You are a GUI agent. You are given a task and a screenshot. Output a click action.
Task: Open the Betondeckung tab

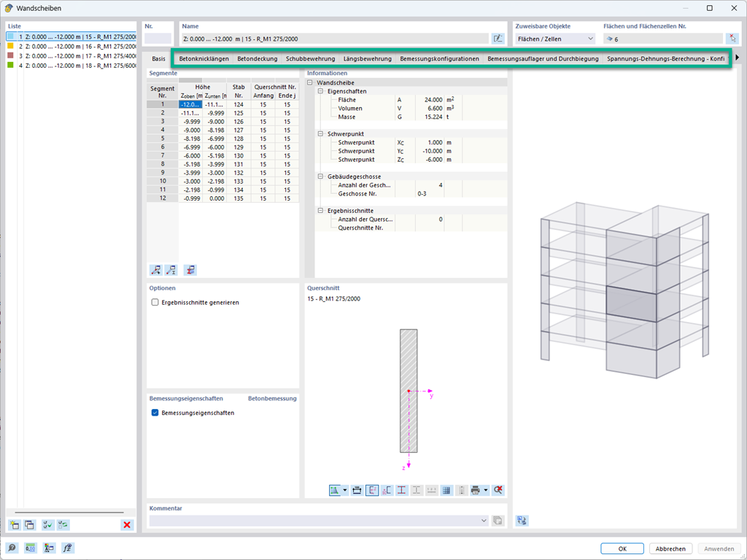click(x=258, y=58)
